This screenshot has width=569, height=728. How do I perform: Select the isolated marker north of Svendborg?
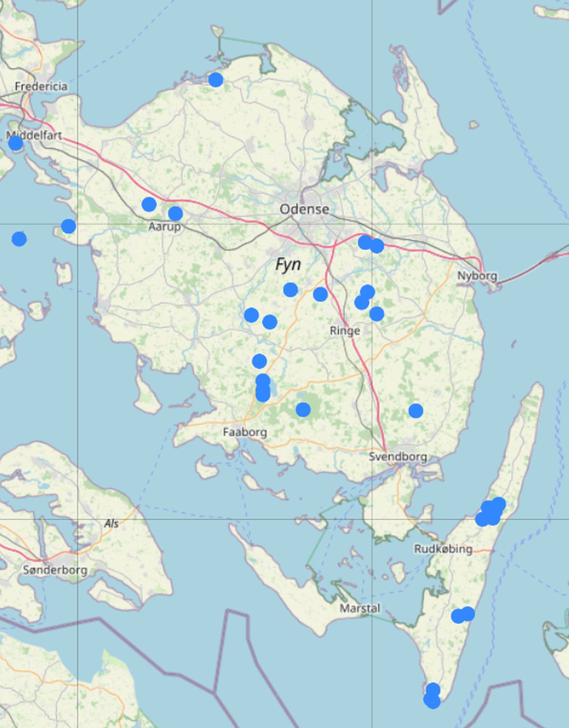416,410
